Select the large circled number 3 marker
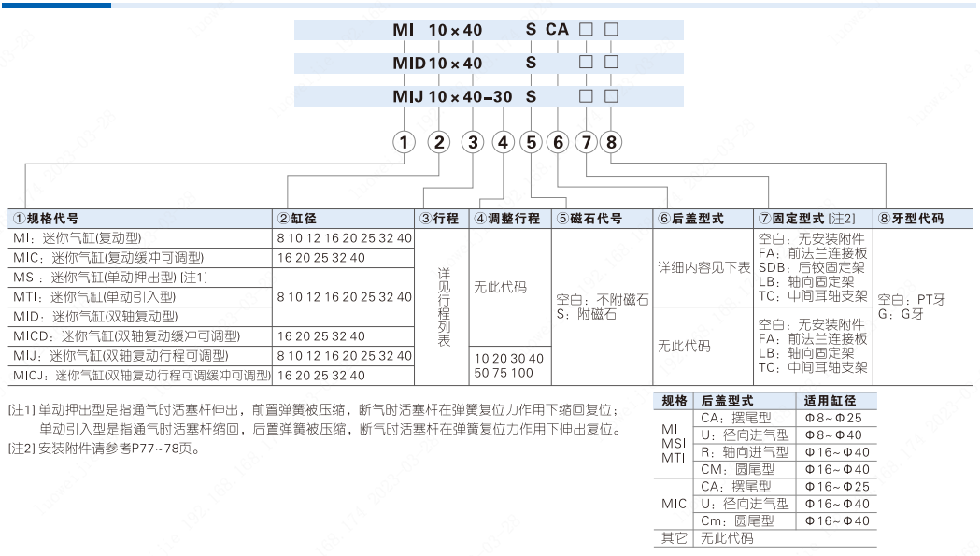Image resolution: width=980 pixels, height=556 pixels. 474,142
